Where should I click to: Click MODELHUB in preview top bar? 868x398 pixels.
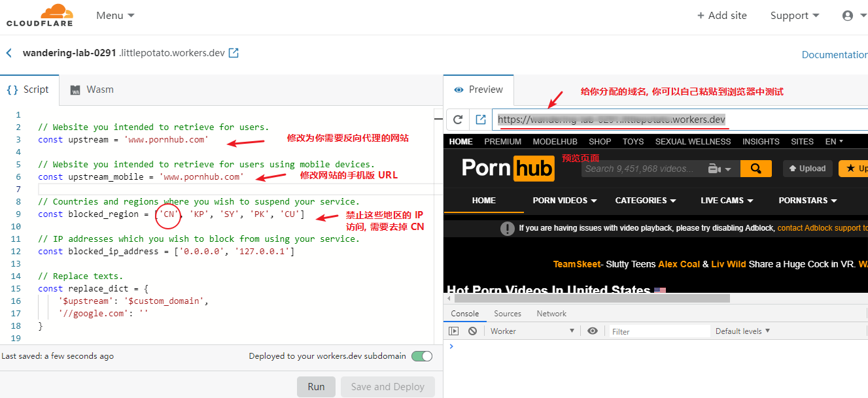click(555, 141)
